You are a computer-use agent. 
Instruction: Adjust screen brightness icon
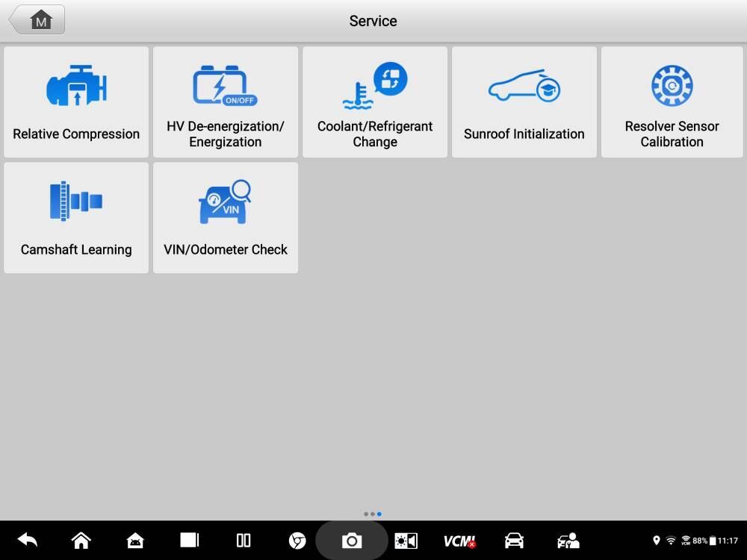click(406, 541)
